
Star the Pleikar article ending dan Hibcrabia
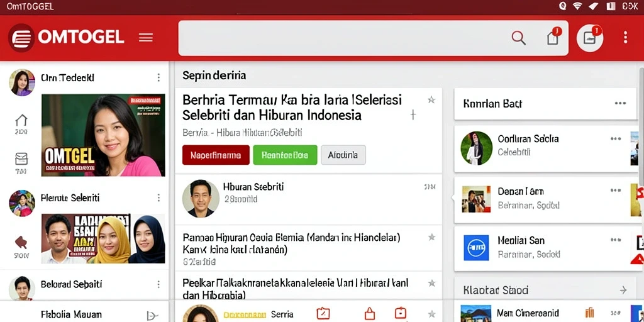pos(431,283)
